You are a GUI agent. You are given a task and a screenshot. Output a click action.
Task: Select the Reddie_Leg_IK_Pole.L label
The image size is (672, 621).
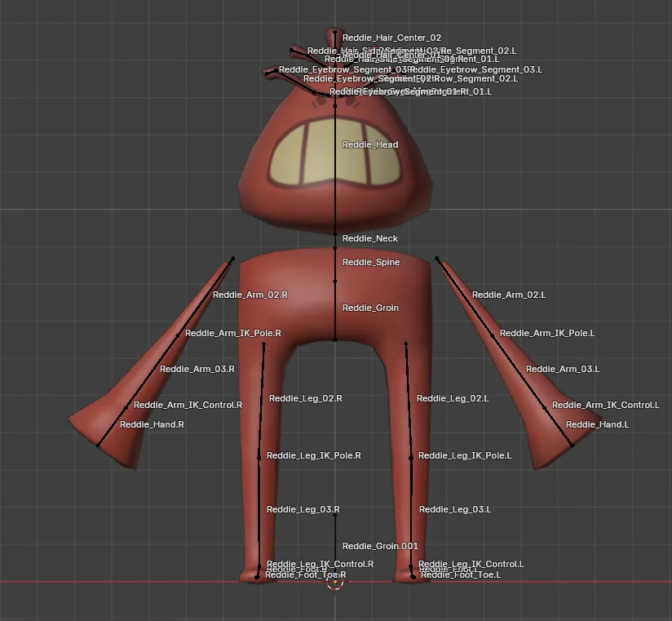465,455
